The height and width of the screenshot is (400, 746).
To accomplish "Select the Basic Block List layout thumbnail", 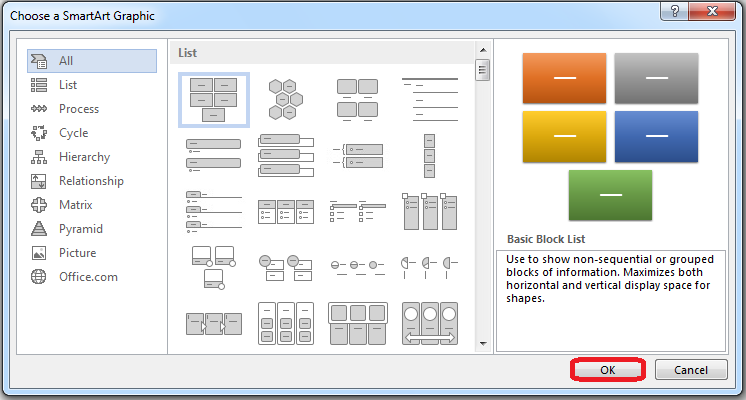I will click(x=214, y=100).
